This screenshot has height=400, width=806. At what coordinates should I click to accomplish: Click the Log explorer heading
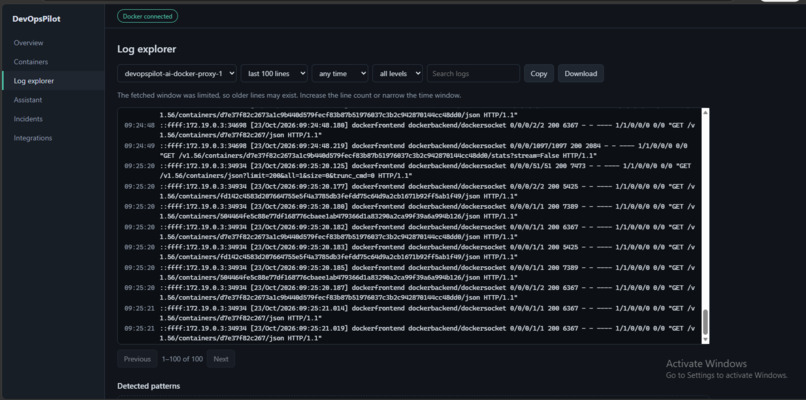point(146,49)
